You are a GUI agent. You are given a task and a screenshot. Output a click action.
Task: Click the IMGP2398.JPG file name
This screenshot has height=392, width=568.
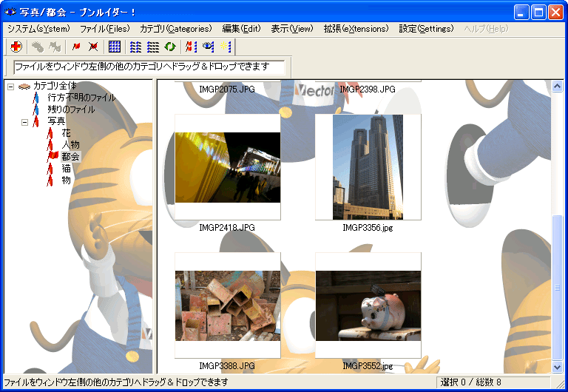[368, 89]
